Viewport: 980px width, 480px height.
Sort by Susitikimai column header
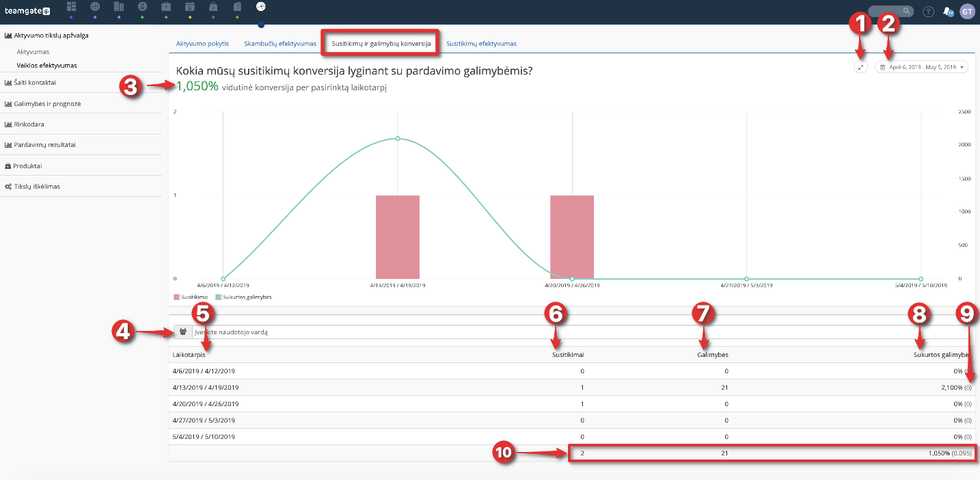(x=569, y=355)
